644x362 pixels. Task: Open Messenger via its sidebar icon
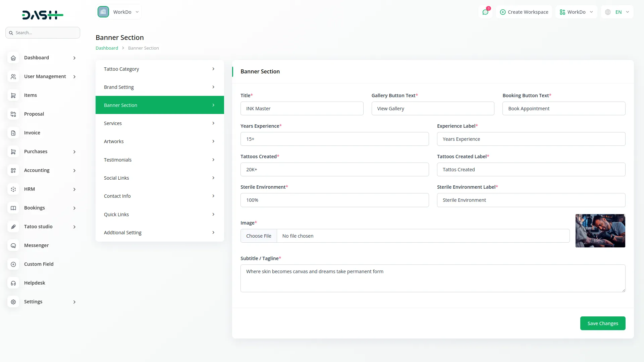click(13, 246)
